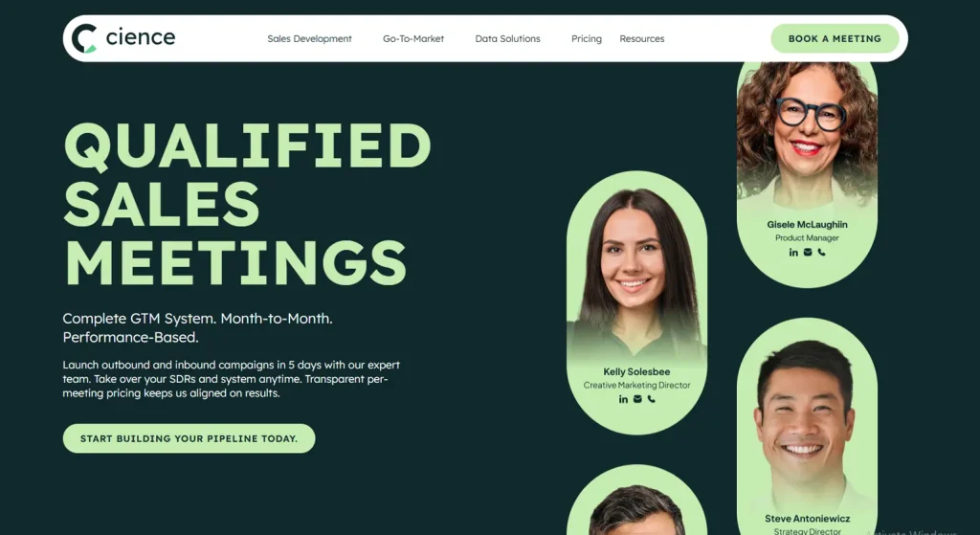The image size is (980, 535).
Task: Click the Cience logo icon
Action: coord(84,38)
